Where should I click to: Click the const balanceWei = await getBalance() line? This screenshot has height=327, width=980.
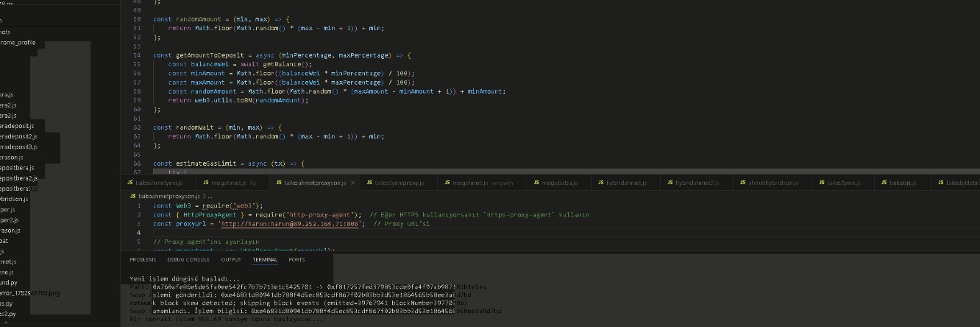(x=240, y=64)
